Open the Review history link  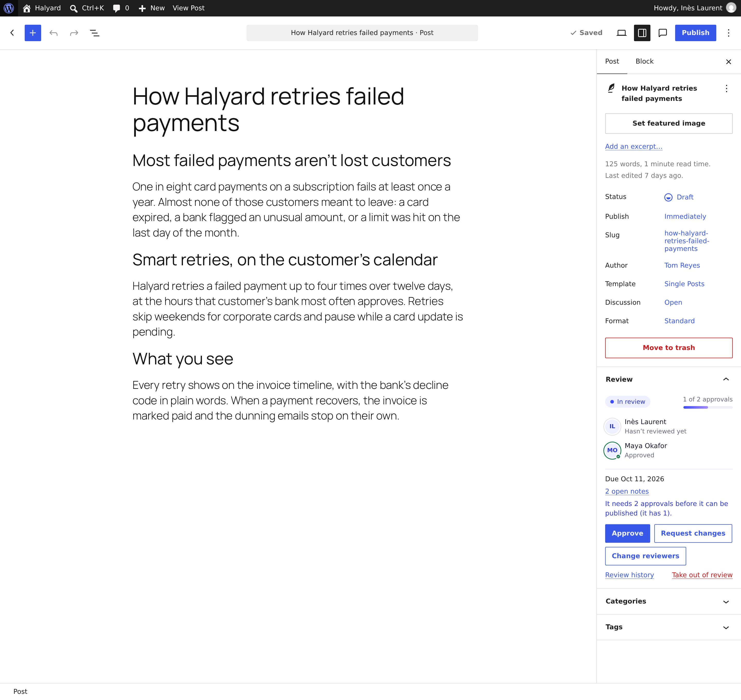pyautogui.click(x=629, y=575)
